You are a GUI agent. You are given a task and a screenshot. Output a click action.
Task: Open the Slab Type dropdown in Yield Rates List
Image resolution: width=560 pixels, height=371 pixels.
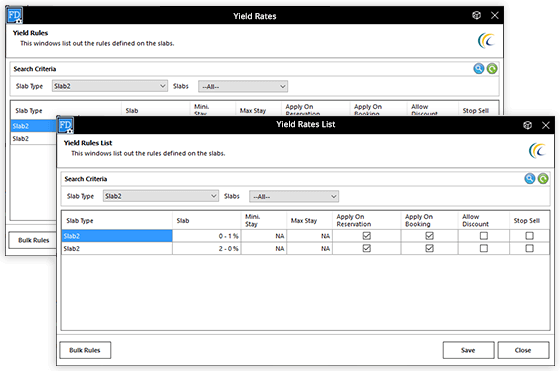161,196
